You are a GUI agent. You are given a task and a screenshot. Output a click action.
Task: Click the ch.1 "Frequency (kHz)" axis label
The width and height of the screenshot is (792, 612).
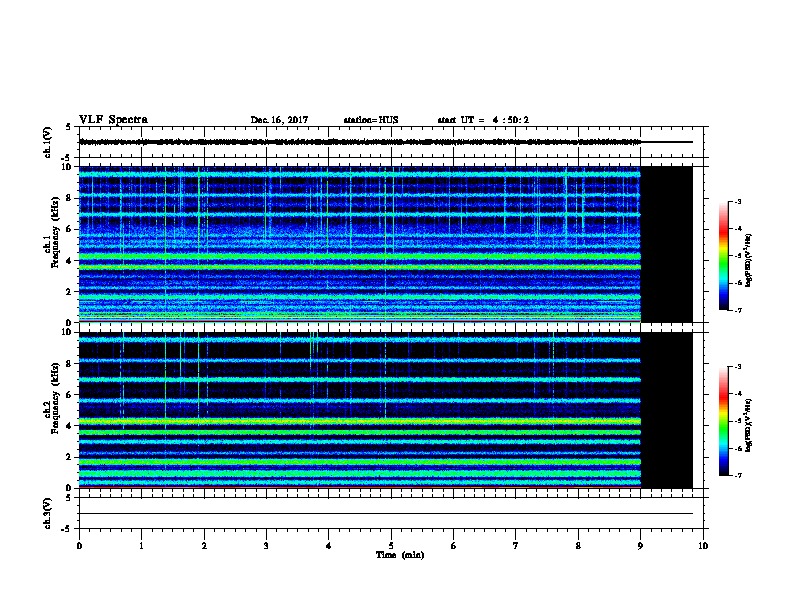tap(55, 232)
